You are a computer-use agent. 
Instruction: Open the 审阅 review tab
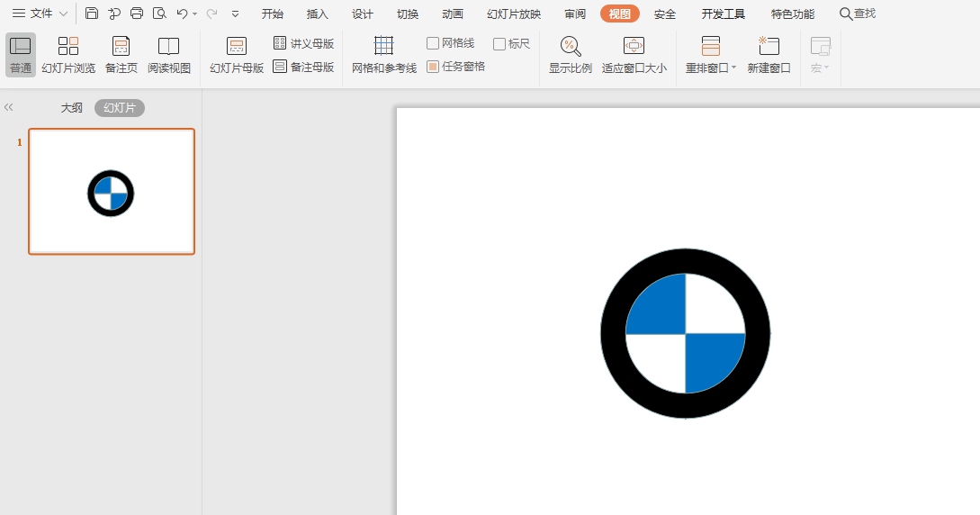coord(575,14)
